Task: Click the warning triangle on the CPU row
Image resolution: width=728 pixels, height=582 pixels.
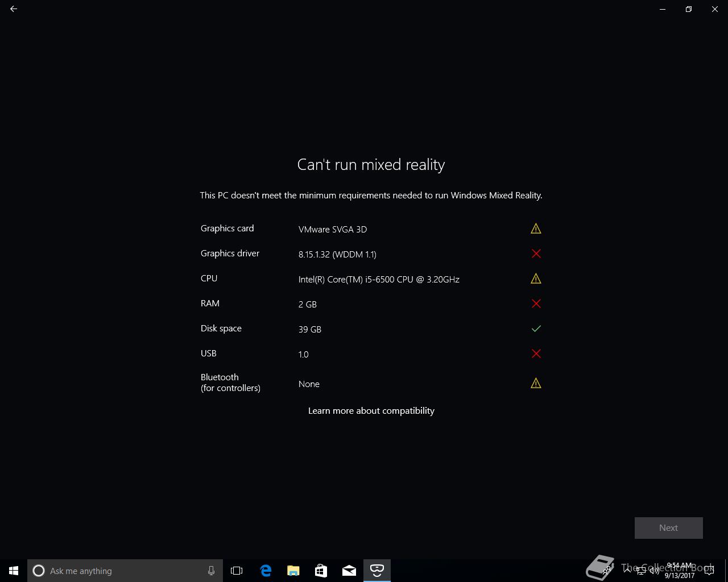Action: pos(536,278)
